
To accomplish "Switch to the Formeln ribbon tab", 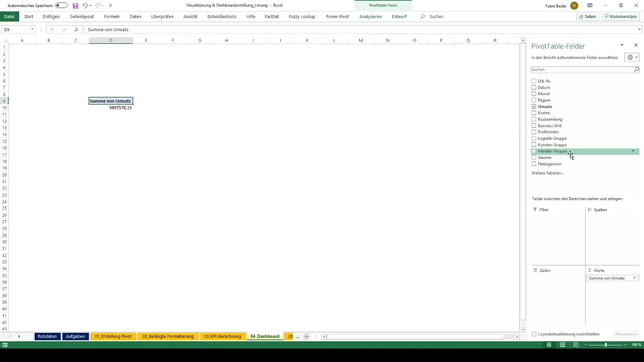I will (112, 17).
